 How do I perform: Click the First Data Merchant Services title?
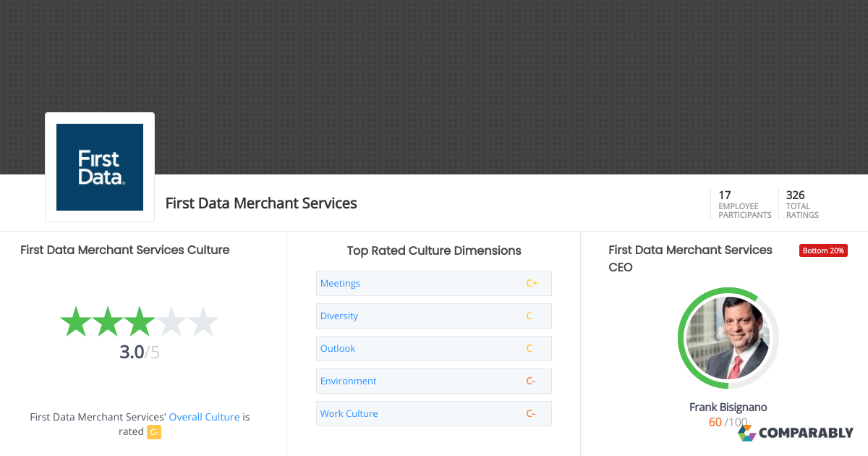[x=261, y=203]
